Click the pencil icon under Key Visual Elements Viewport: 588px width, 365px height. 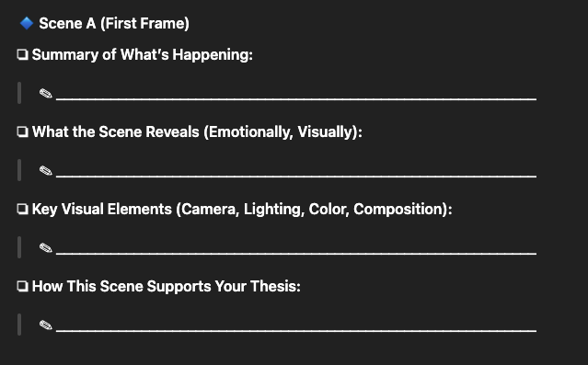(x=46, y=247)
